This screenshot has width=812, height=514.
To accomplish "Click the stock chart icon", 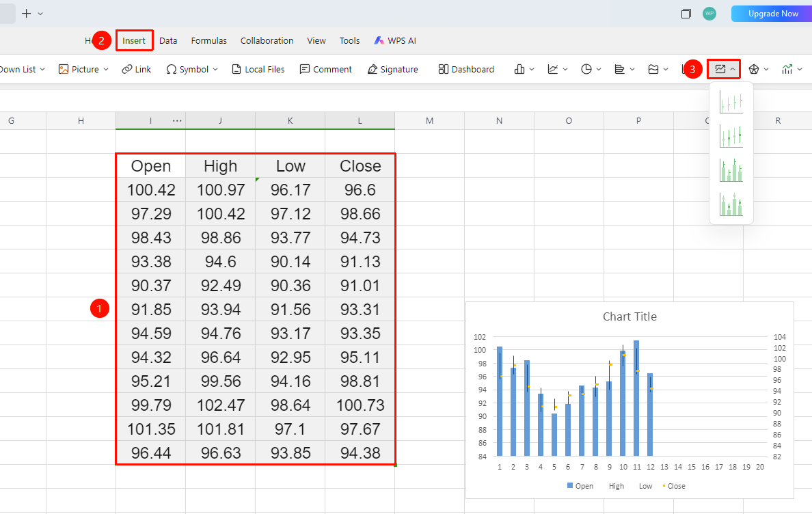I will pyautogui.click(x=720, y=69).
